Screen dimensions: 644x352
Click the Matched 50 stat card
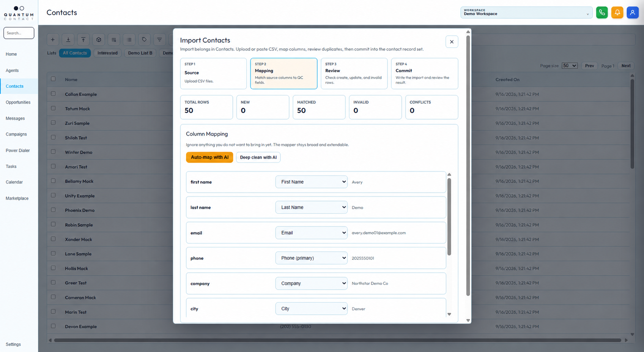click(x=319, y=107)
